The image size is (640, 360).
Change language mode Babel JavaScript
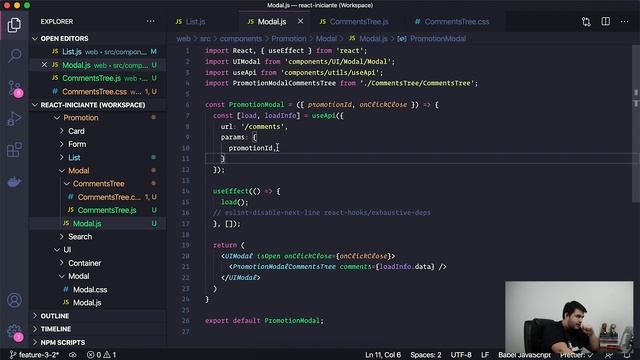524,355
